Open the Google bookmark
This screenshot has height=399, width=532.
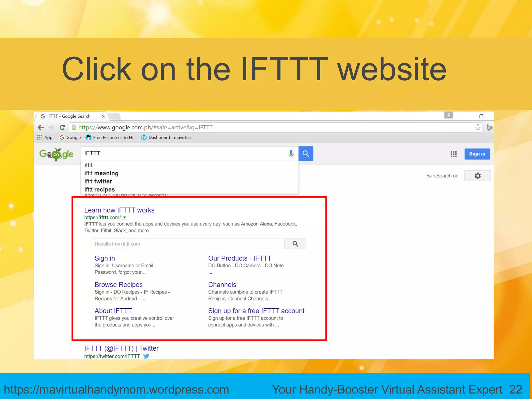coord(70,137)
